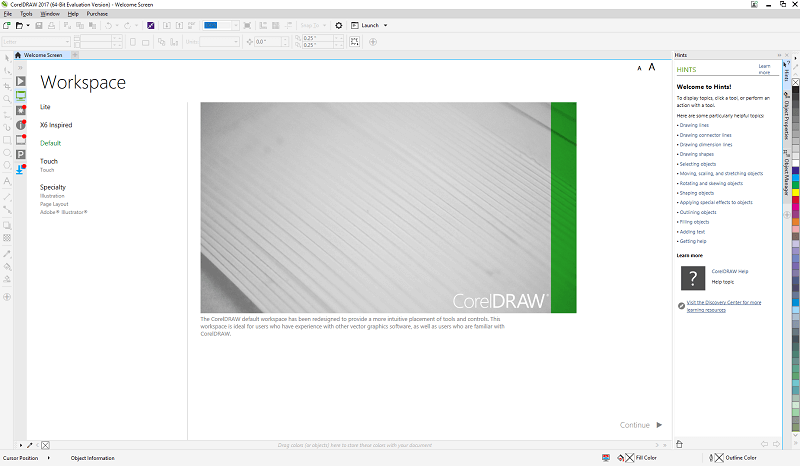Open the Window menu
The height and width of the screenshot is (466, 800).
49,14
